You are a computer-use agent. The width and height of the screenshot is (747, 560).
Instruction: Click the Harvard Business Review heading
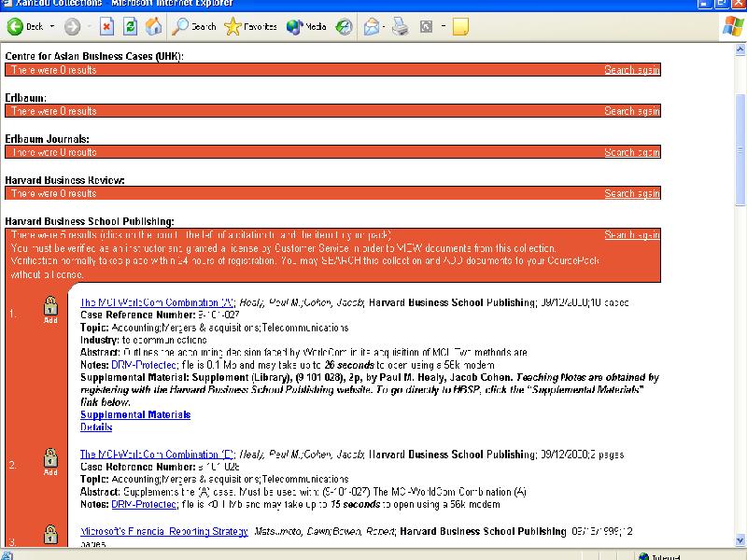coord(64,180)
